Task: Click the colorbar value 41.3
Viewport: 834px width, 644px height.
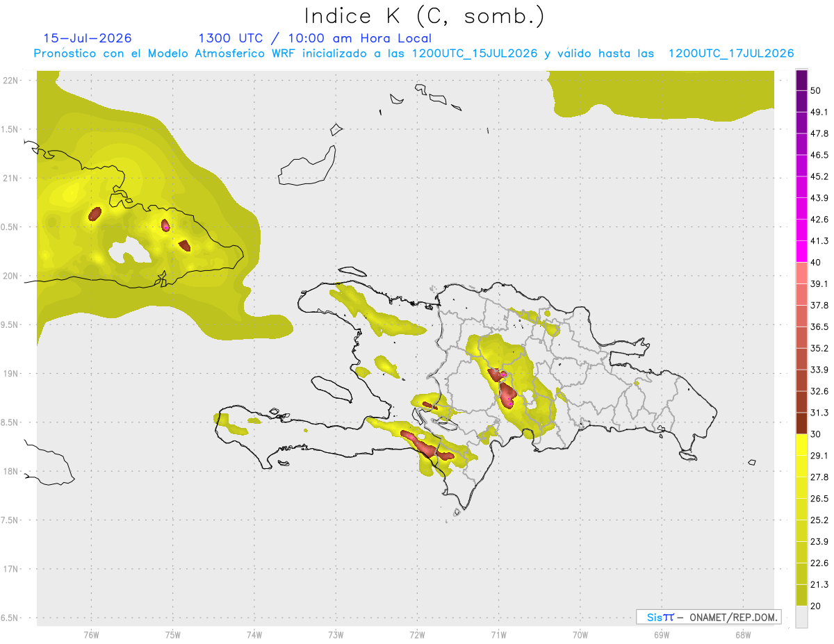Action: point(819,241)
